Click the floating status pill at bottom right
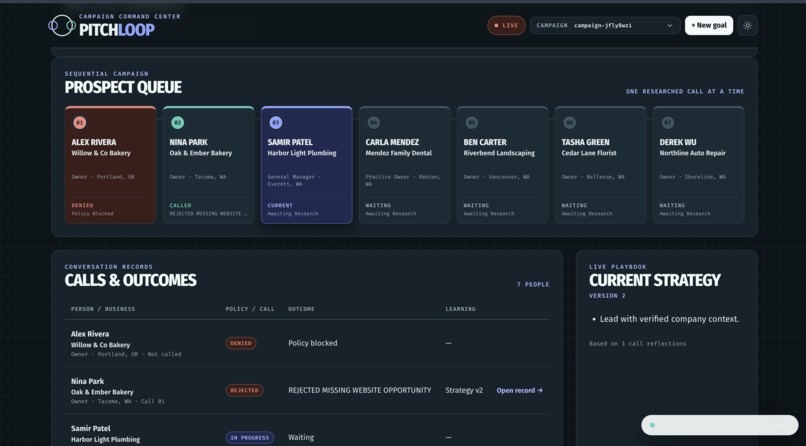 point(720,425)
